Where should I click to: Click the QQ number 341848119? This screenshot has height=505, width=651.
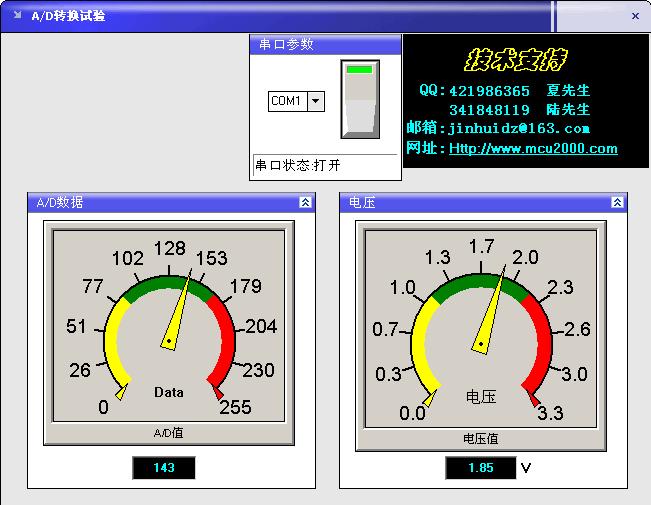pyautogui.click(x=489, y=110)
